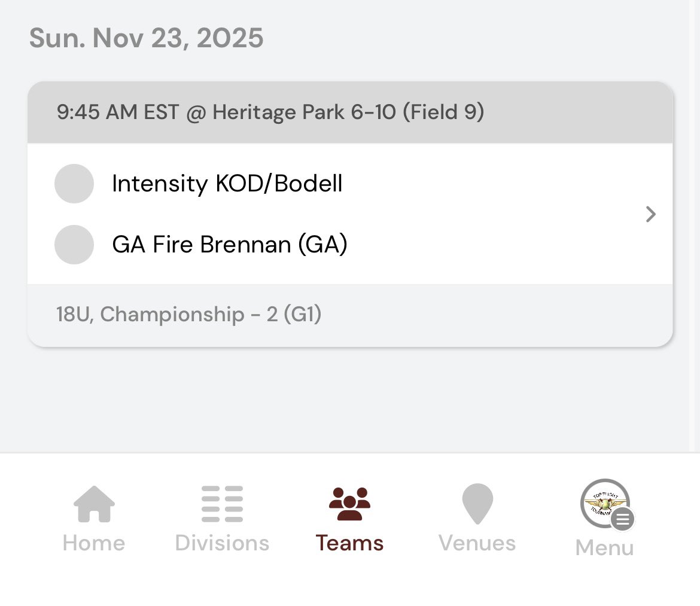Screen dimensions: 700x606
Task: Tap the 18U Championship - 2 (G1) footer
Action: pos(350,315)
